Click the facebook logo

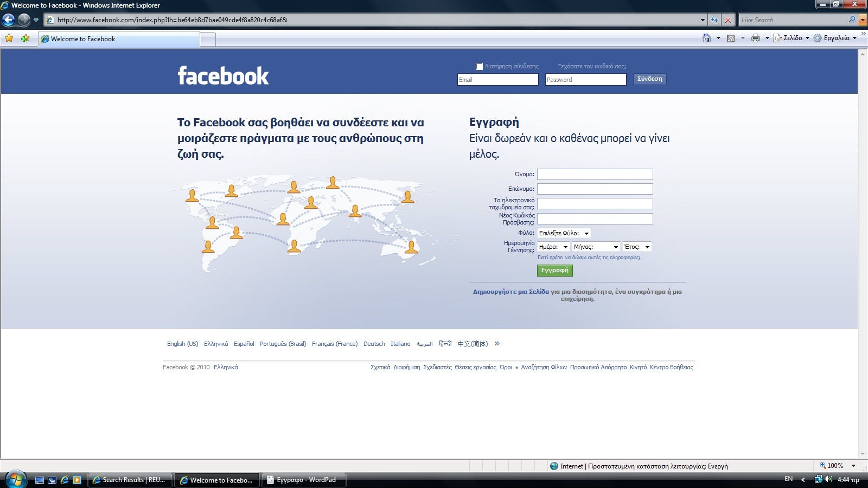[223, 76]
